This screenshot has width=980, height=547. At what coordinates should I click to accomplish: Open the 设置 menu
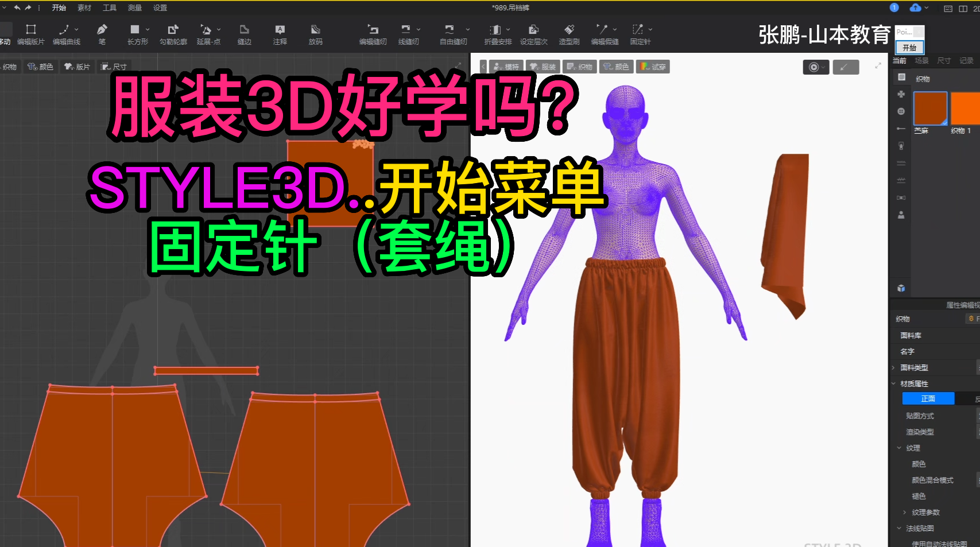point(160,8)
